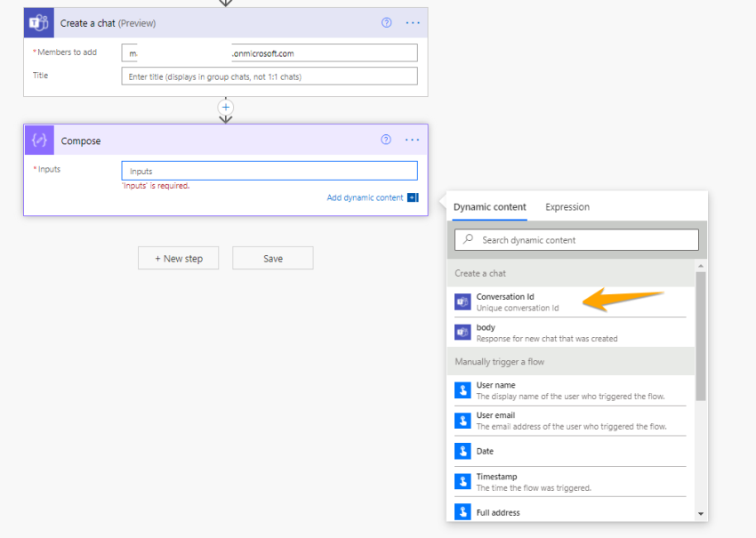Click the Save button
The height and width of the screenshot is (538, 756).
pyautogui.click(x=271, y=258)
